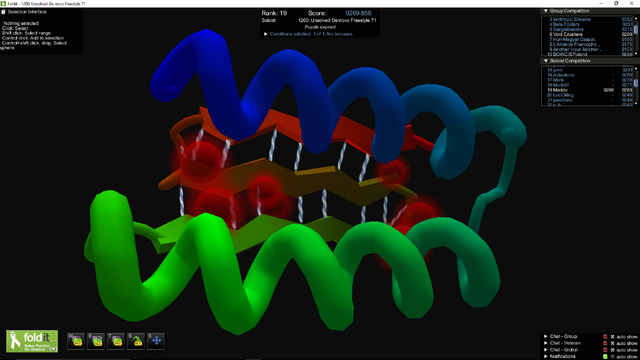Collapse the Group Competition panel

(546, 11)
